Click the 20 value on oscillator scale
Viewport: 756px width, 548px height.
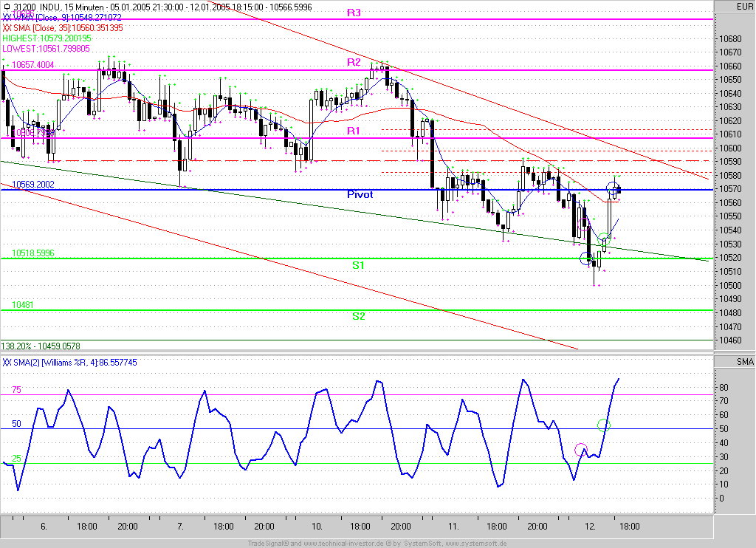[724, 470]
